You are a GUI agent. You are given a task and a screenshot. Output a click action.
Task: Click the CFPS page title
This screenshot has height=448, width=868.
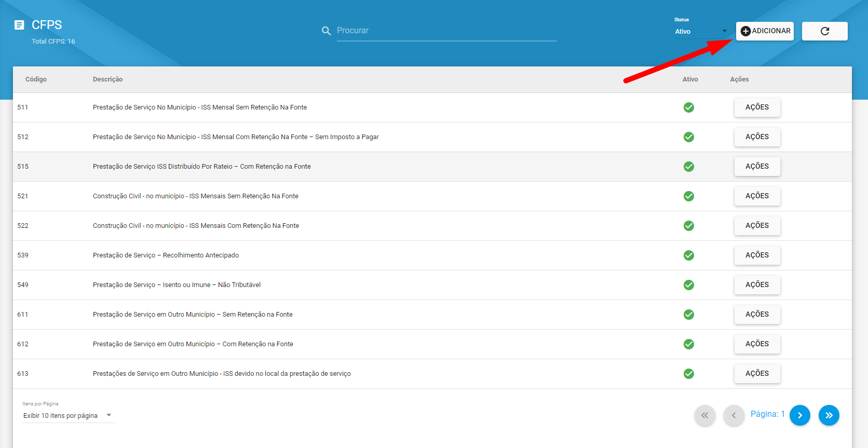click(47, 25)
